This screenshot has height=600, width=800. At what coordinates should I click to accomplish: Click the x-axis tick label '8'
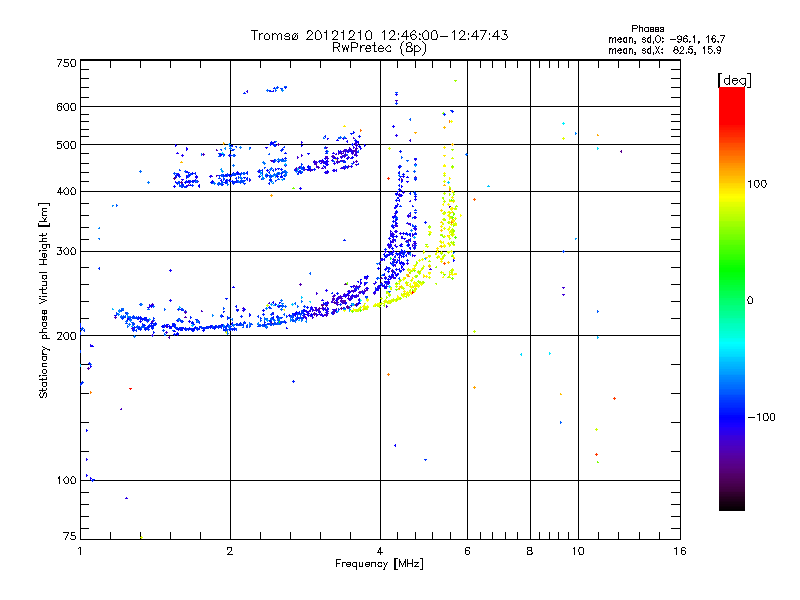530,551
